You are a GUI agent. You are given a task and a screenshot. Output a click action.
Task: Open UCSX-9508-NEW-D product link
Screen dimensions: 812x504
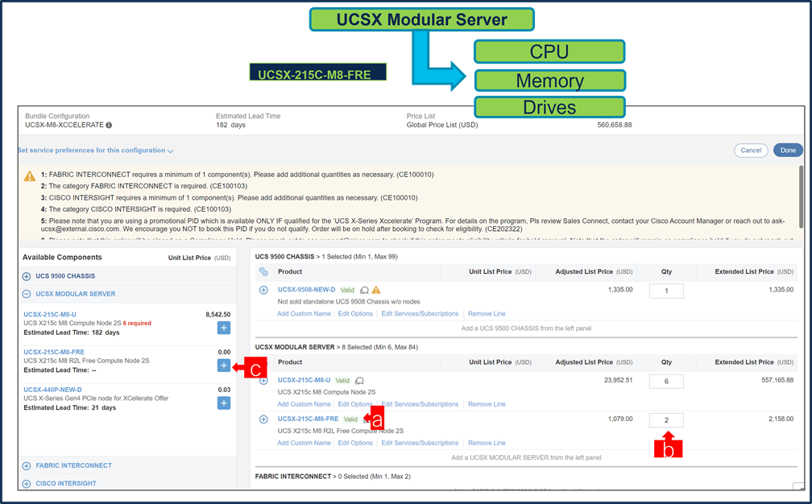click(x=307, y=290)
